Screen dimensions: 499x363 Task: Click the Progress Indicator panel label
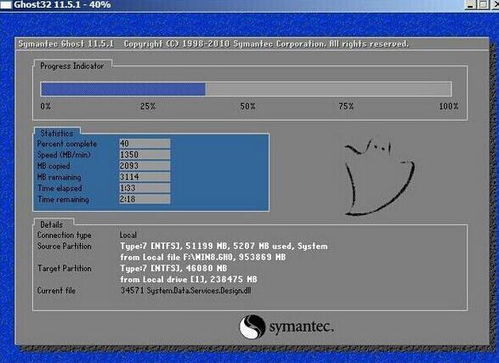click(72, 66)
